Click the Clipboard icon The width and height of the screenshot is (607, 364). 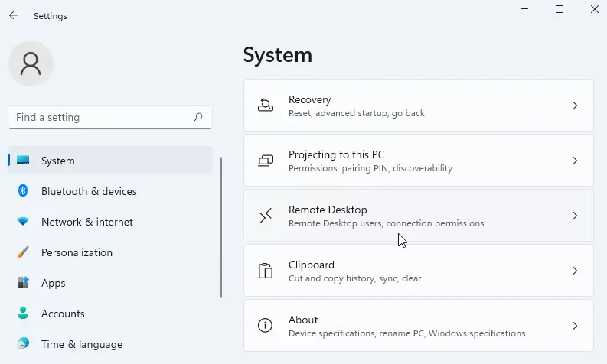(266, 271)
